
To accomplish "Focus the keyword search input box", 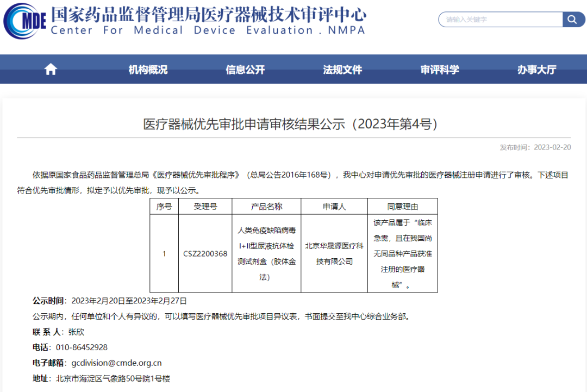I will 500,20.
